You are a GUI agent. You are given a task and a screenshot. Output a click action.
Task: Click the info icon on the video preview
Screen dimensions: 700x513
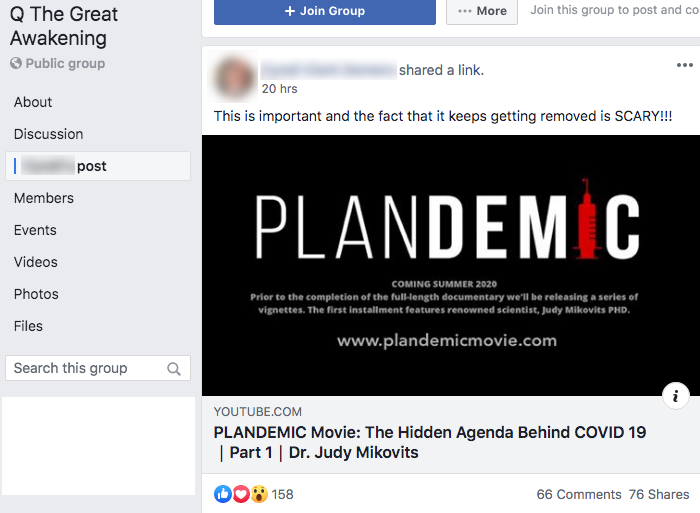point(675,396)
